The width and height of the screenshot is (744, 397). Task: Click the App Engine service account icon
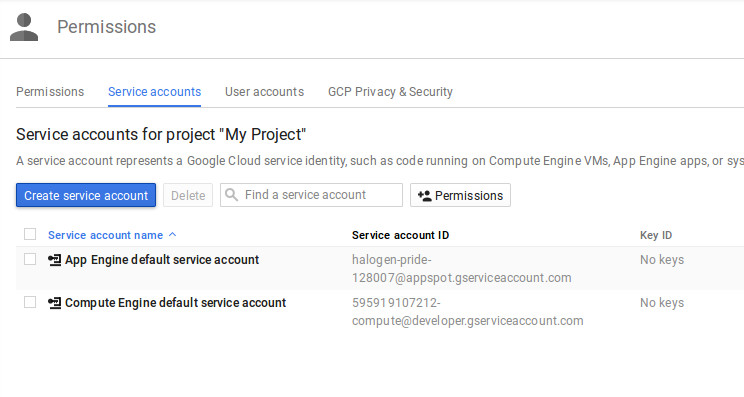pos(55,260)
